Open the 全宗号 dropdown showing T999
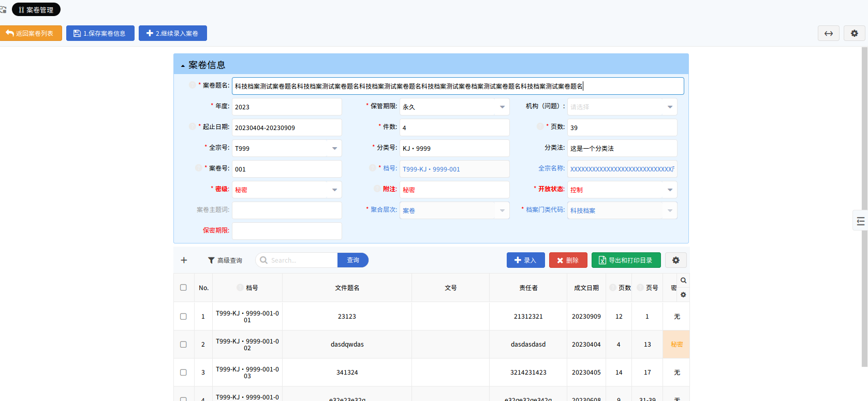The height and width of the screenshot is (401, 868). coord(287,148)
